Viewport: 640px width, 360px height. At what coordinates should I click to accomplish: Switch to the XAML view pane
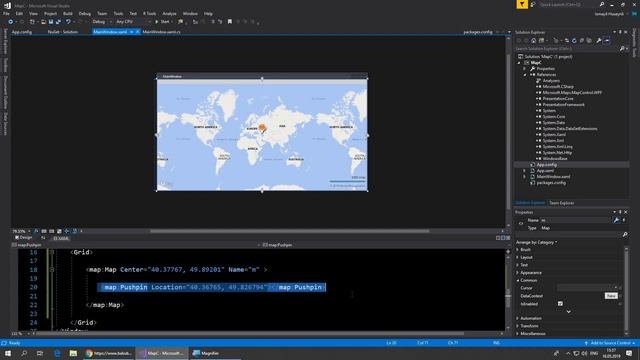(x=61, y=238)
